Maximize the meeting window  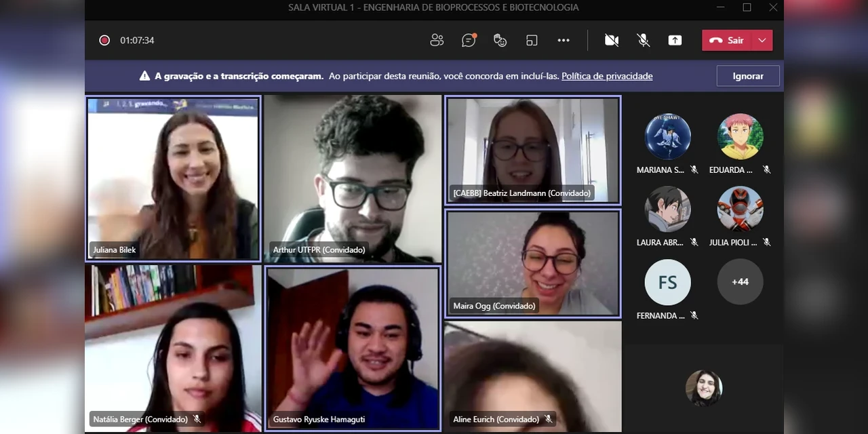pyautogui.click(x=747, y=7)
